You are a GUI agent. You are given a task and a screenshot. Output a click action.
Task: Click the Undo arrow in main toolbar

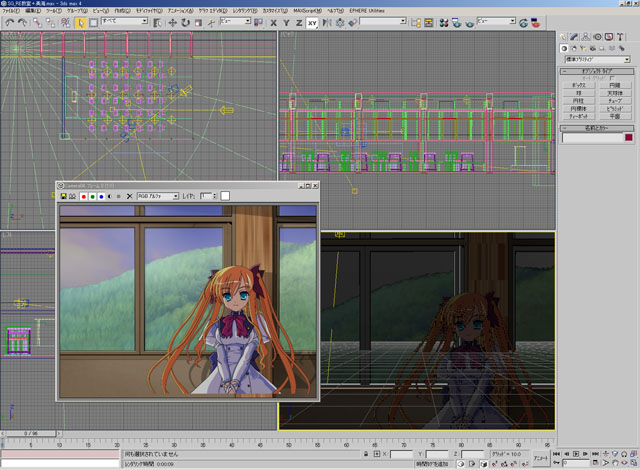(x=9, y=23)
